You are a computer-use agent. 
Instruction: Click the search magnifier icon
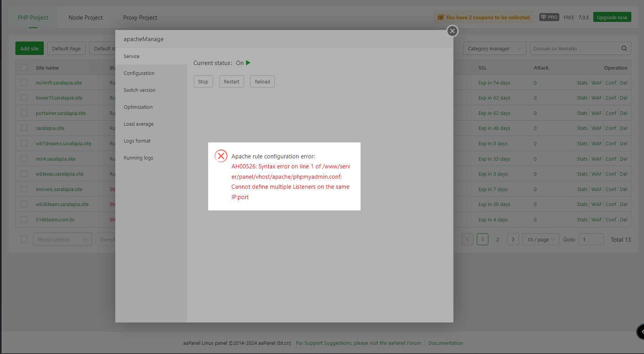click(x=624, y=48)
